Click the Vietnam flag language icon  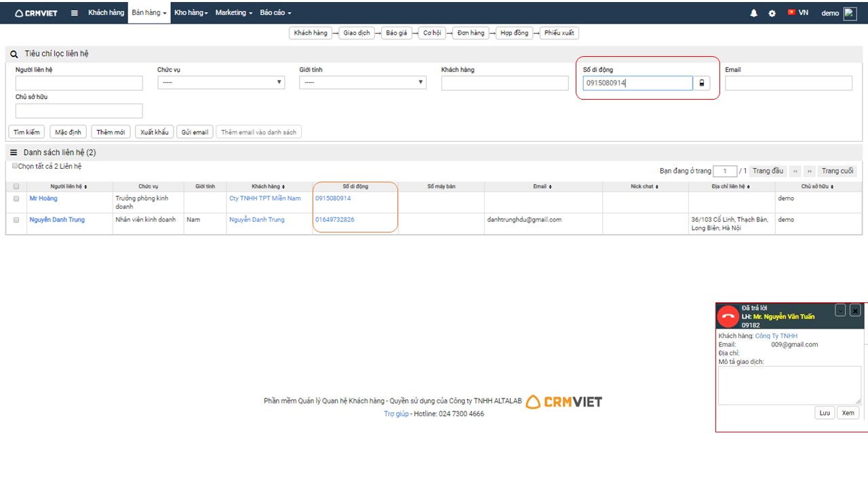click(x=791, y=13)
